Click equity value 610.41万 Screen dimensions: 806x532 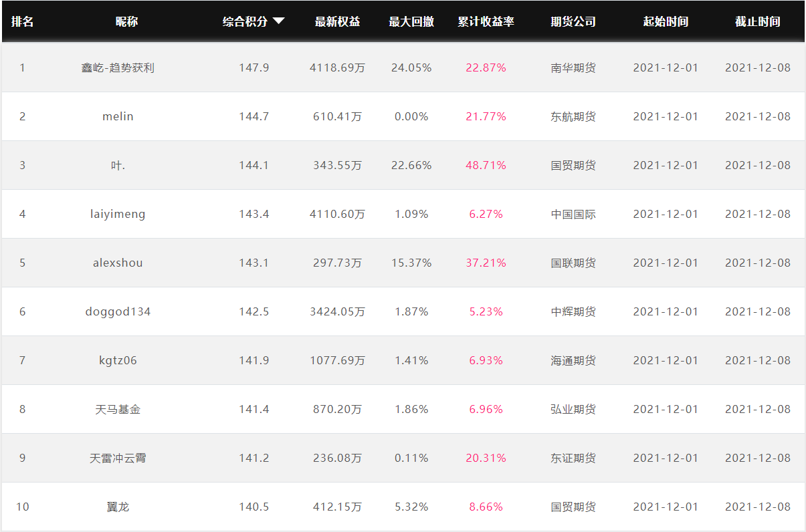pos(338,116)
